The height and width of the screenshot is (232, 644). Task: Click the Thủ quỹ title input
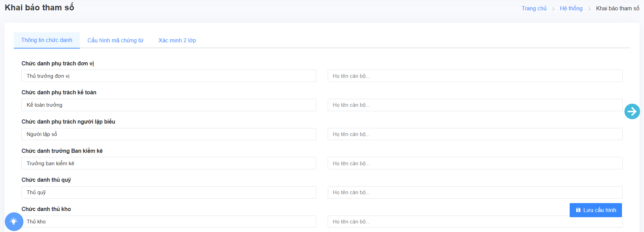coord(169,192)
